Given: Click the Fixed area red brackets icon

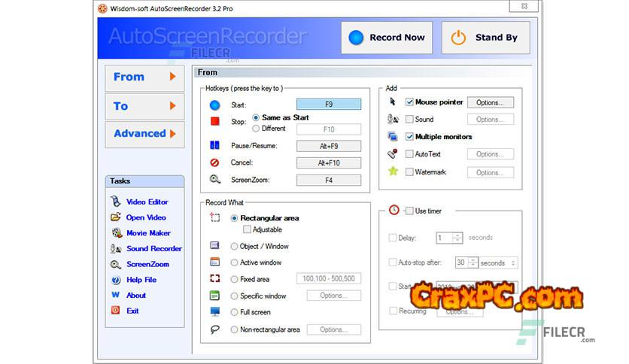Looking at the screenshot, I should pos(215,278).
